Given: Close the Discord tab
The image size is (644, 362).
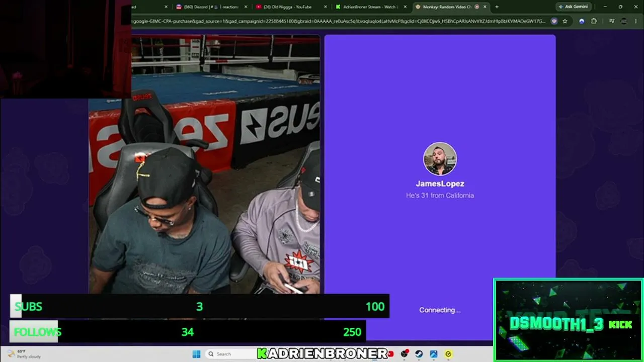Looking at the screenshot, I should pyautogui.click(x=246, y=7).
